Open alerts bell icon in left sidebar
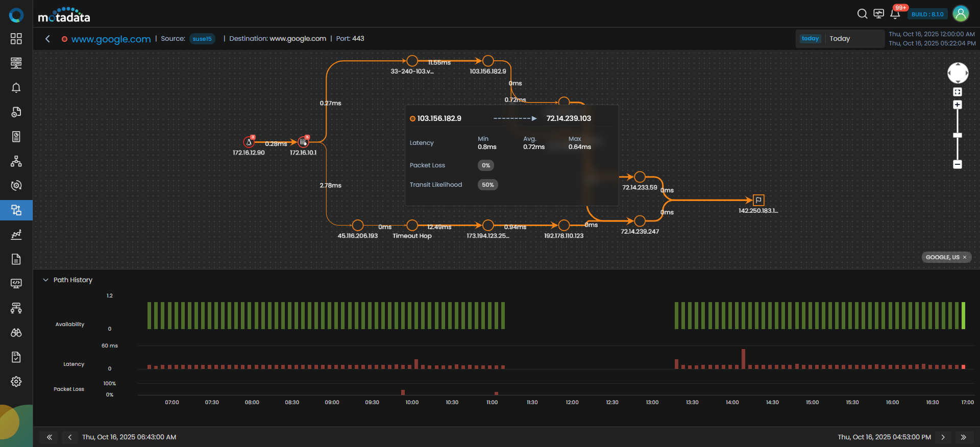The image size is (980, 447). point(16,88)
